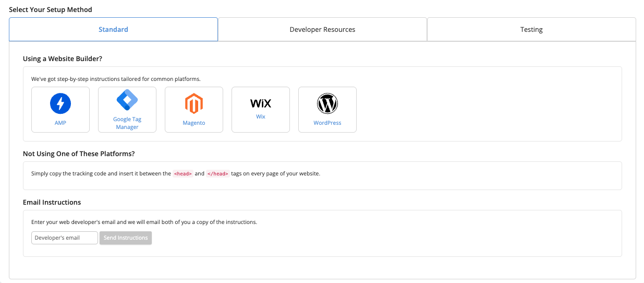
Task: Switch to the Standard tab
Action: tap(113, 29)
